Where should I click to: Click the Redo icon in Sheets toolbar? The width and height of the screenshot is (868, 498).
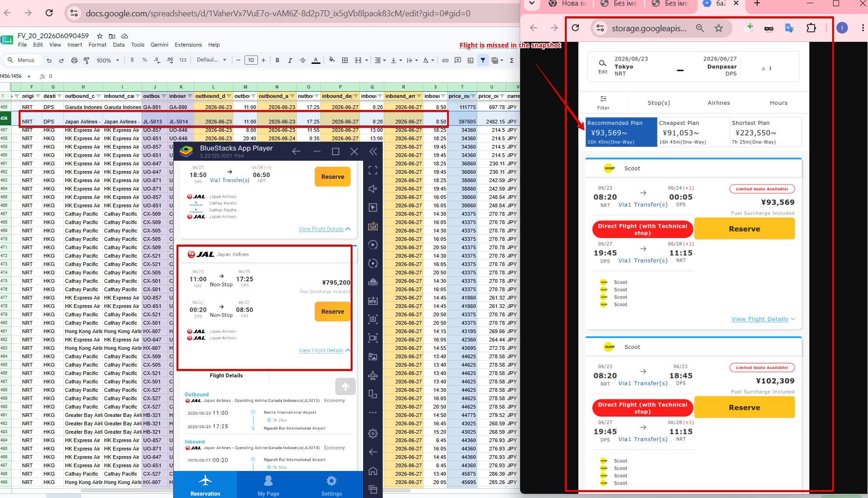61,60
